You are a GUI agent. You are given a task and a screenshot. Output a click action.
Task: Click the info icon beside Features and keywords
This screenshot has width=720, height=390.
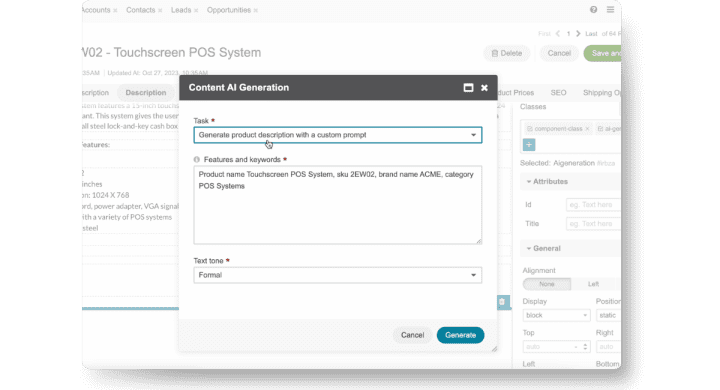197,159
